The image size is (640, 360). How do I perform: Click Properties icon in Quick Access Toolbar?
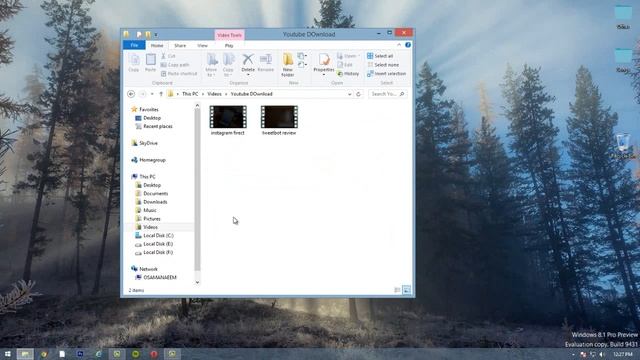click(x=139, y=35)
